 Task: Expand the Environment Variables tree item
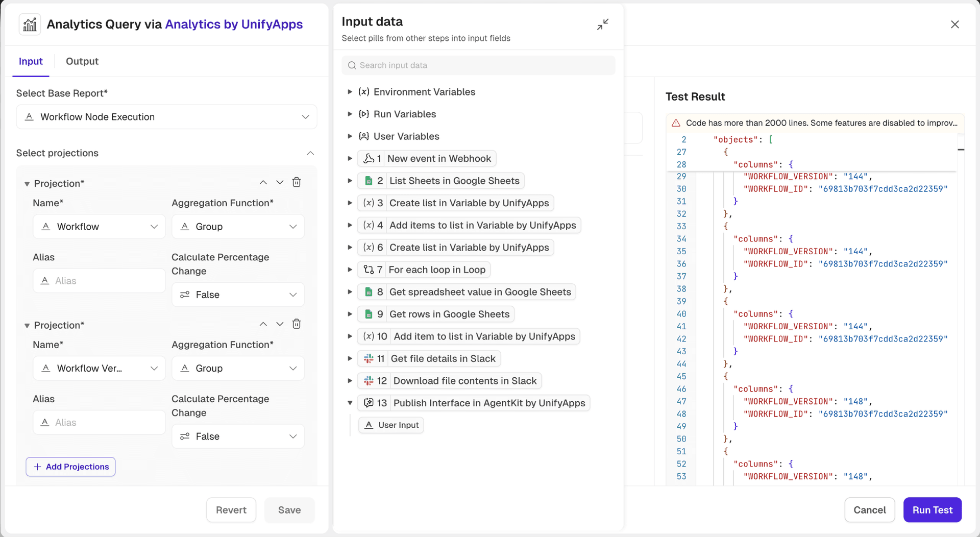click(350, 92)
